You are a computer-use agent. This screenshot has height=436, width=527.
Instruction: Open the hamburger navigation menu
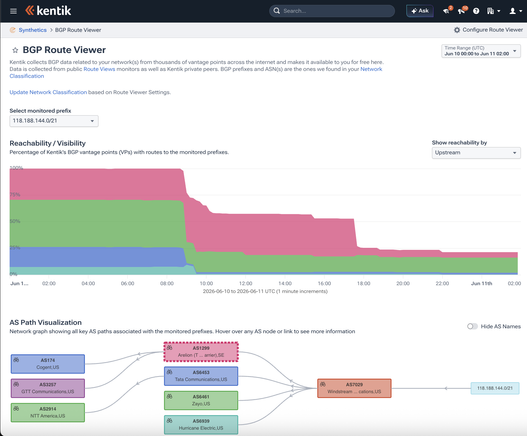click(13, 11)
